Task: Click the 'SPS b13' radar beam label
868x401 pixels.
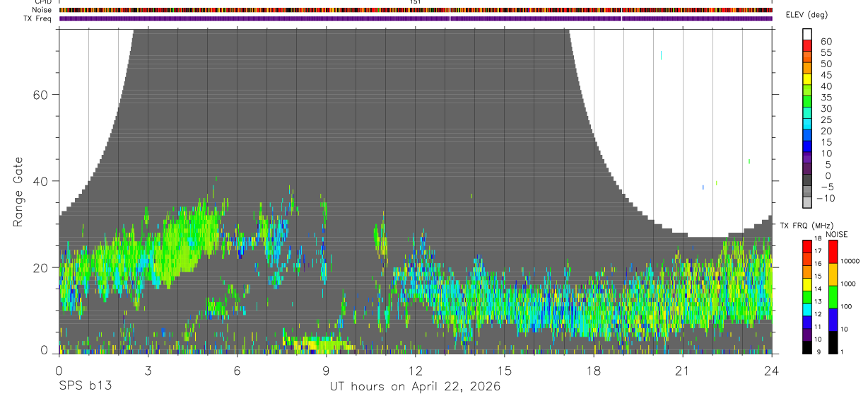Action: click(x=85, y=386)
